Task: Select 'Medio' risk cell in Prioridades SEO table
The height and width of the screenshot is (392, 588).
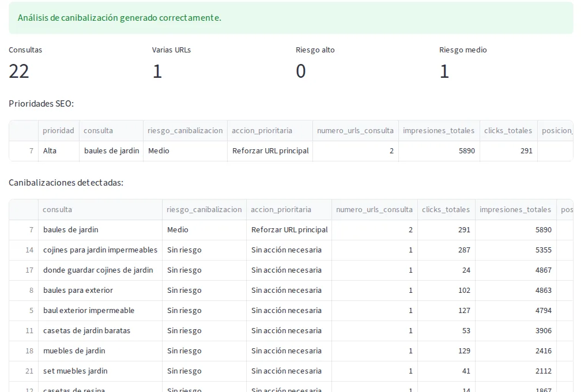Action: 185,151
